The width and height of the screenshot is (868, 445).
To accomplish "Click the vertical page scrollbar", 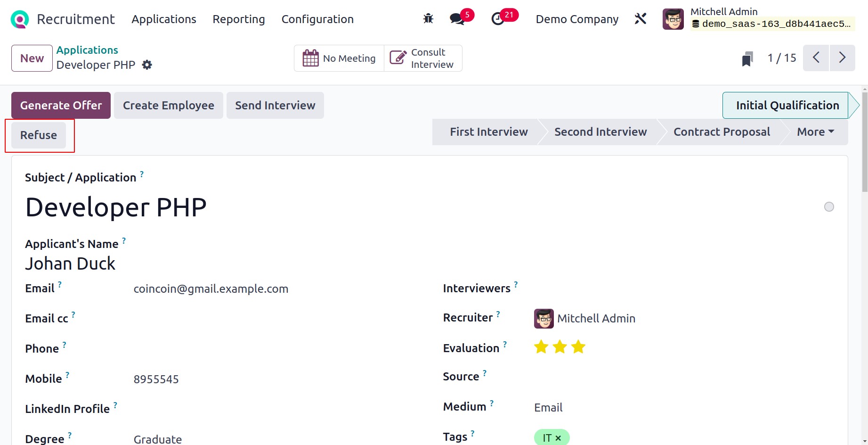I will tap(865, 141).
